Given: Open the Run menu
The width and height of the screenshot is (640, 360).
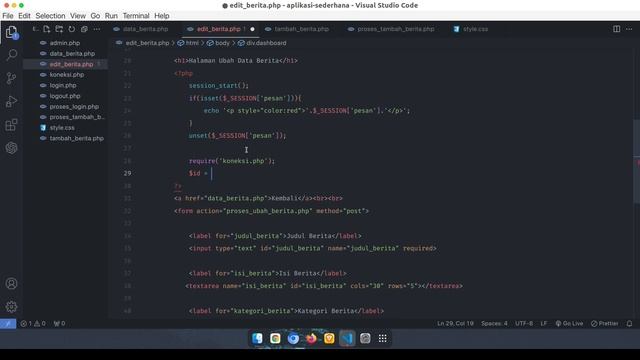Looking at the screenshot, I should coord(111,16).
